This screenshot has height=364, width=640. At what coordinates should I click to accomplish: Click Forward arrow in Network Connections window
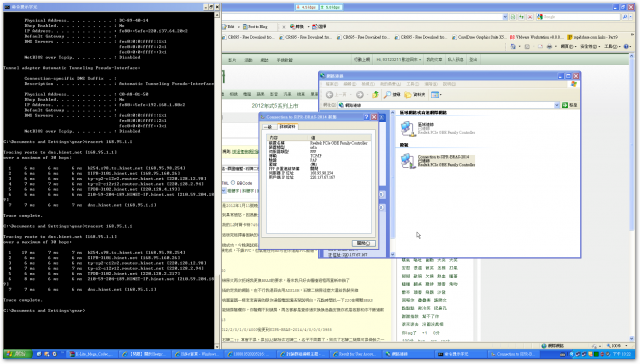click(360, 95)
